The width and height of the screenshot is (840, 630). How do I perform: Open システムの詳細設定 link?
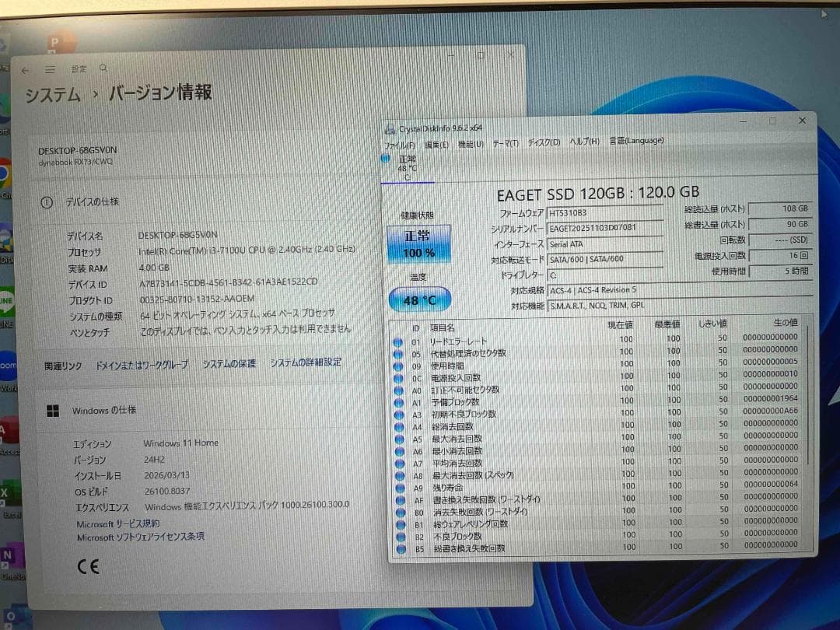pos(306,362)
